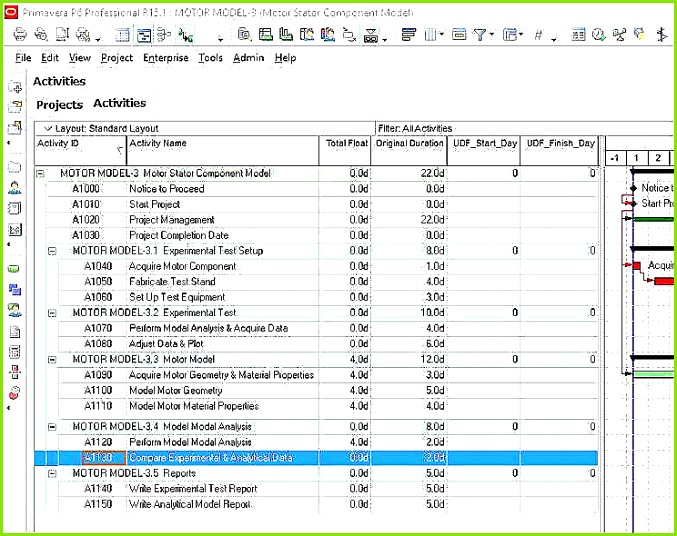The width and height of the screenshot is (677, 536).
Task: Click the Page Setup toolbar icon
Action: click(63, 34)
